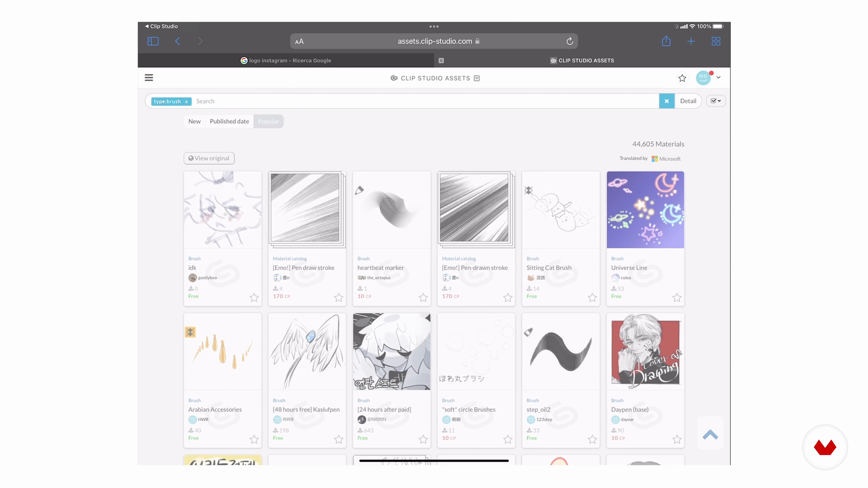Visit 123step author profile
Viewport: 868px width, 488px height.
point(540,419)
